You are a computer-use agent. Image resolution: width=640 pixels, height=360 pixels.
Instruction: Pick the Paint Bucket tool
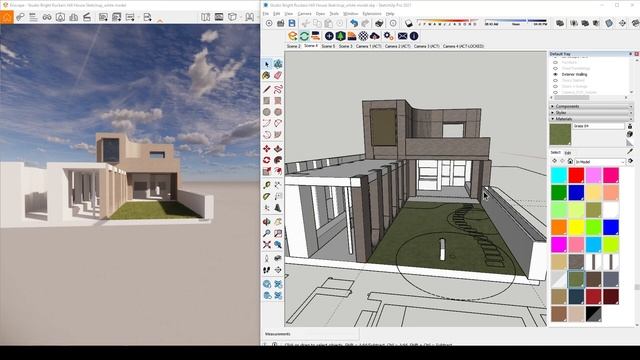267,76
